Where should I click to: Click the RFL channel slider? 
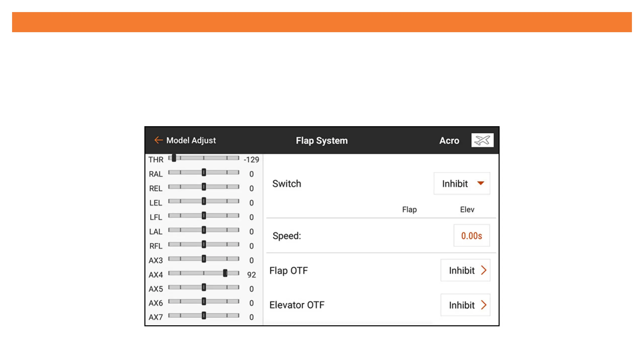pos(204,244)
